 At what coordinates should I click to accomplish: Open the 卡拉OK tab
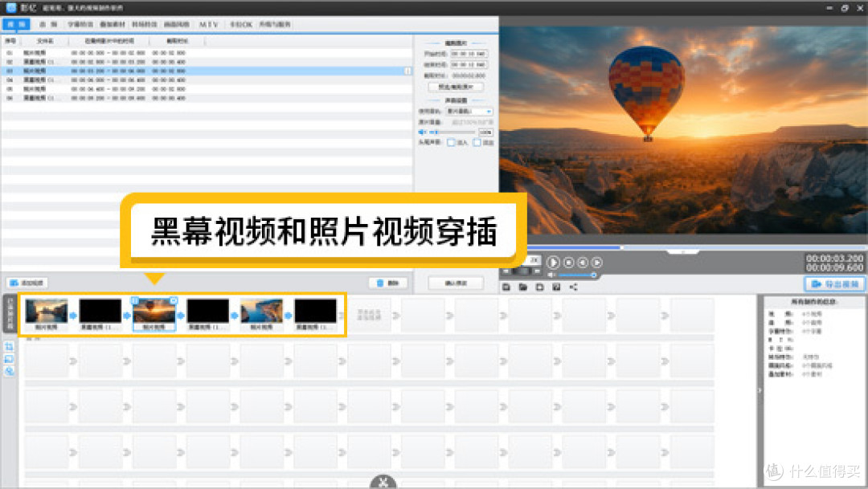(241, 24)
